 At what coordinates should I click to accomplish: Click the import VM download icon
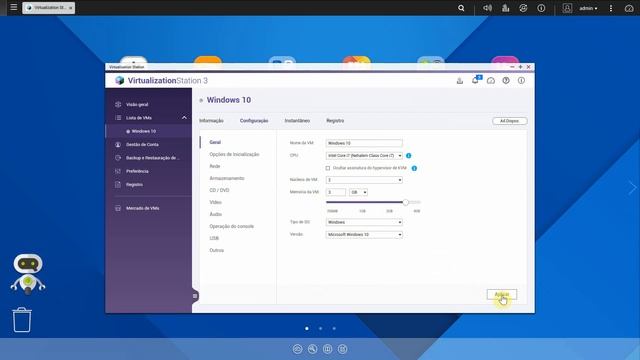[x=460, y=81]
